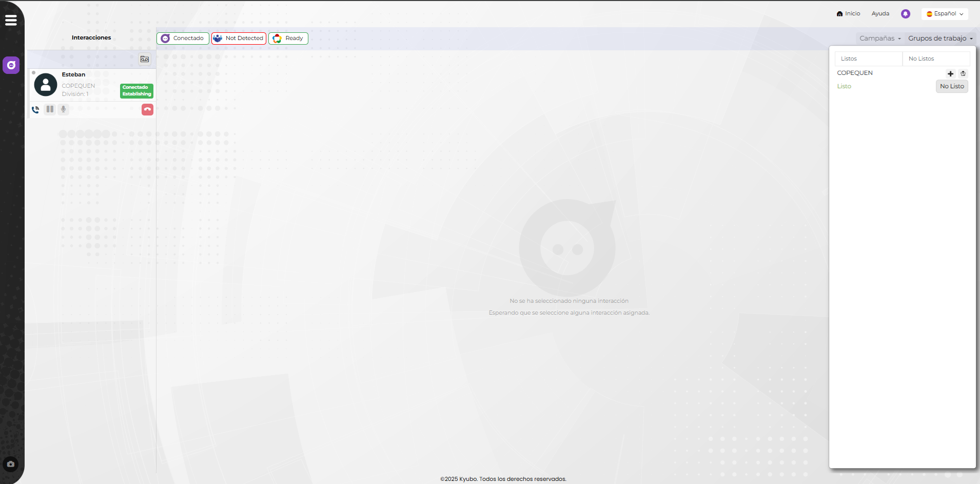Image resolution: width=980 pixels, height=484 pixels.
Task: Click the icon right of COPEQUEN plus
Action: tap(963, 73)
